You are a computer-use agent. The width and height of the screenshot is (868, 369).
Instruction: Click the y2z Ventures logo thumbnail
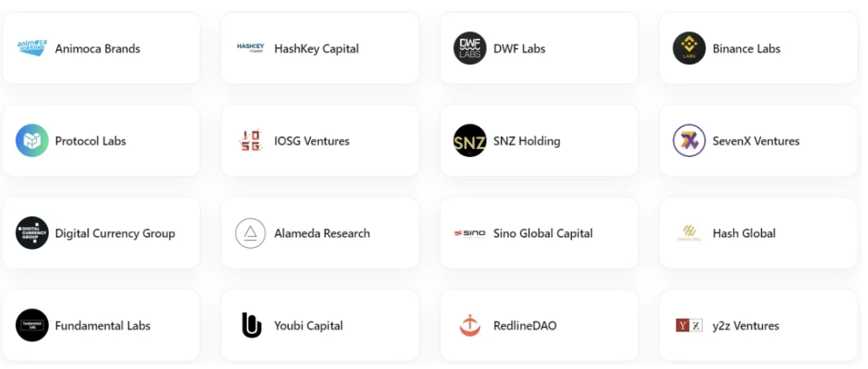point(689,325)
